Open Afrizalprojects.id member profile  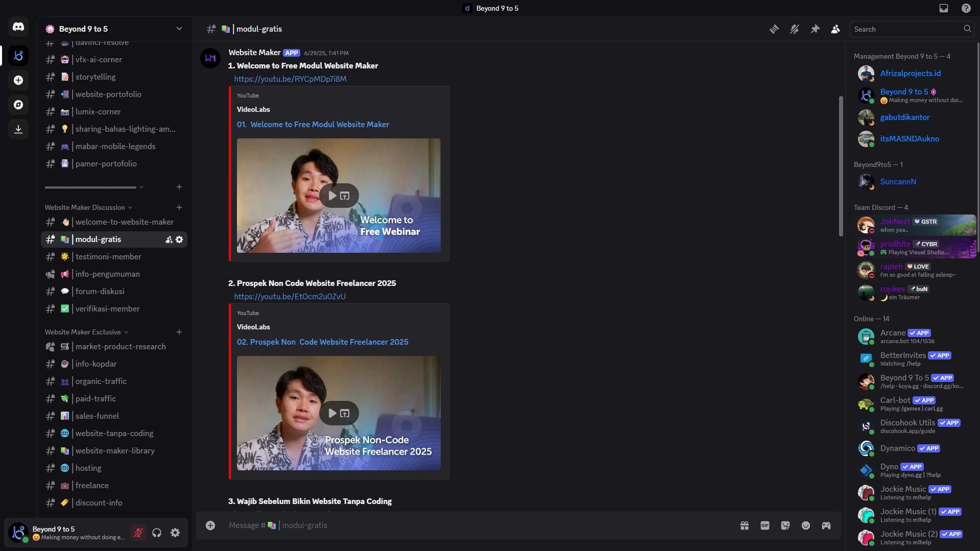(x=914, y=74)
